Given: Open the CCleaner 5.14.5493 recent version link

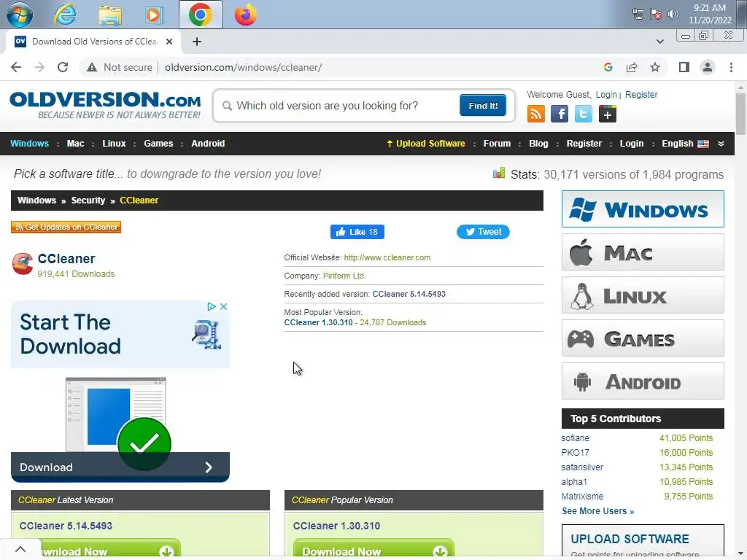Looking at the screenshot, I should (409, 295).
